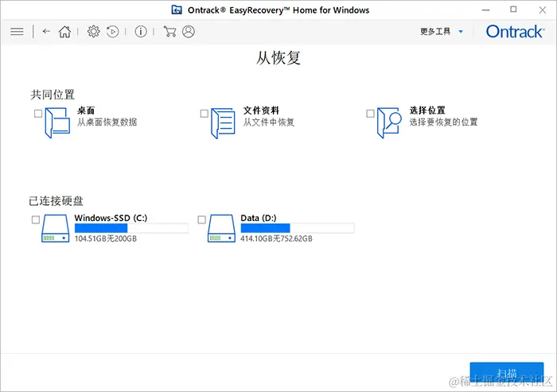
Task: Click the 选择要恢复的位置 description
Action: (x=443, y=122)
